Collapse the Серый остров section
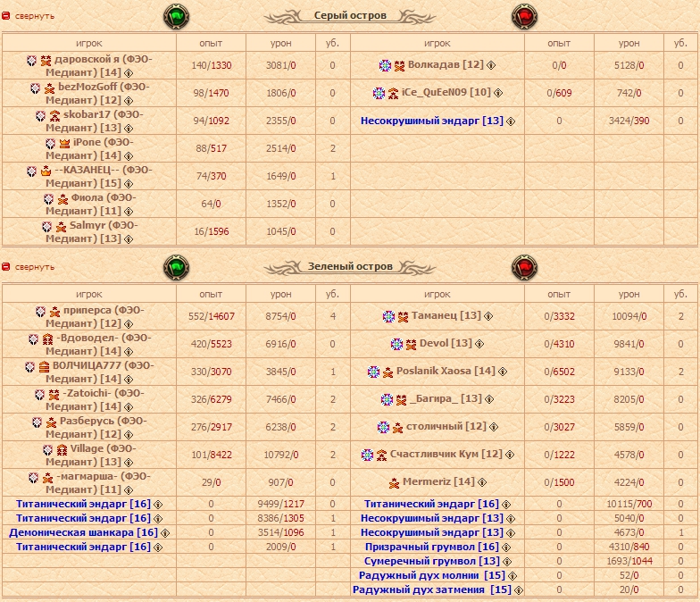 tap(33, 16)
